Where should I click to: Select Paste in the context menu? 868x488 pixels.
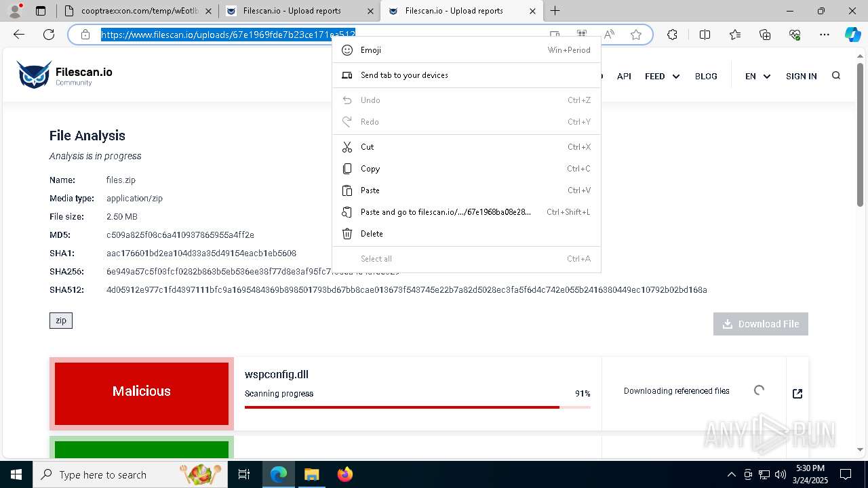pos(467,190)
